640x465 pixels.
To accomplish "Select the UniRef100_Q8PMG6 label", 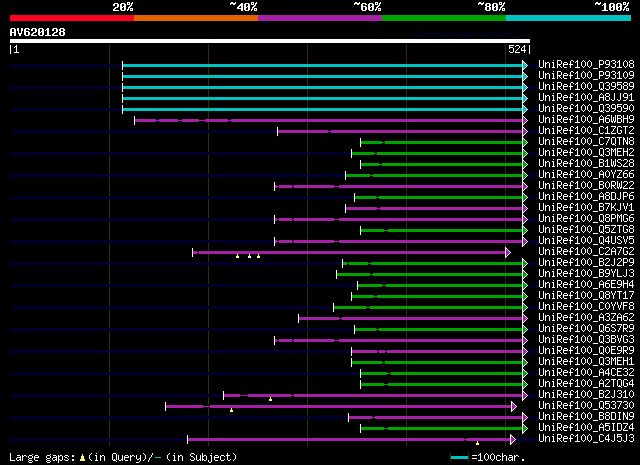I will [x=586, y=219].
